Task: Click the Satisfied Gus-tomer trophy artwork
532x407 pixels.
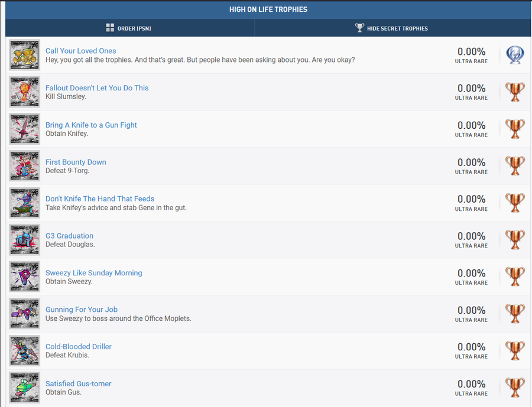Action: [x=25, y=388]
